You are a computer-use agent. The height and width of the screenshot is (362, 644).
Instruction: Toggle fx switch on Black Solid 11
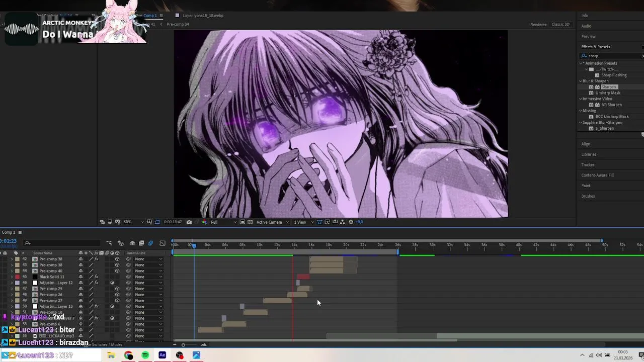[x=96, y=277]
